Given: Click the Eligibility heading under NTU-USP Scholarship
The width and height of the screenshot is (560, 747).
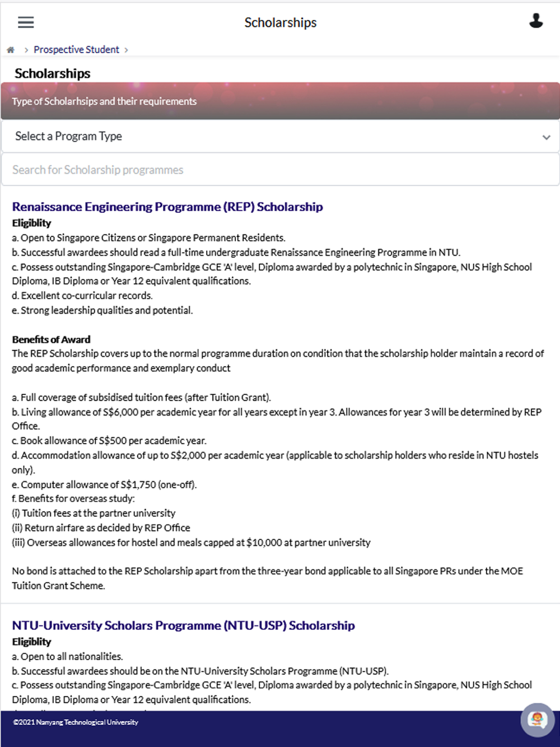Looking at the screenshot, I should click(x=31, y=642).
